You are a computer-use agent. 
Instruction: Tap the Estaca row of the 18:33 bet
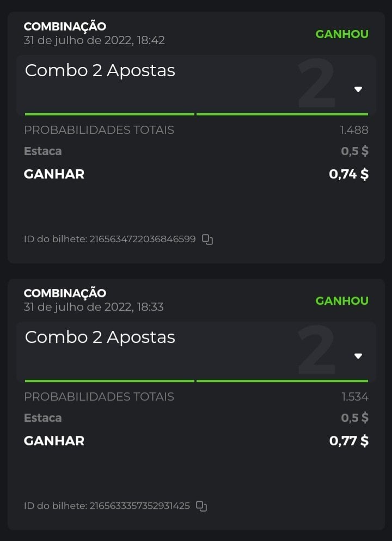pyautogui.click(x=43, y=418)
